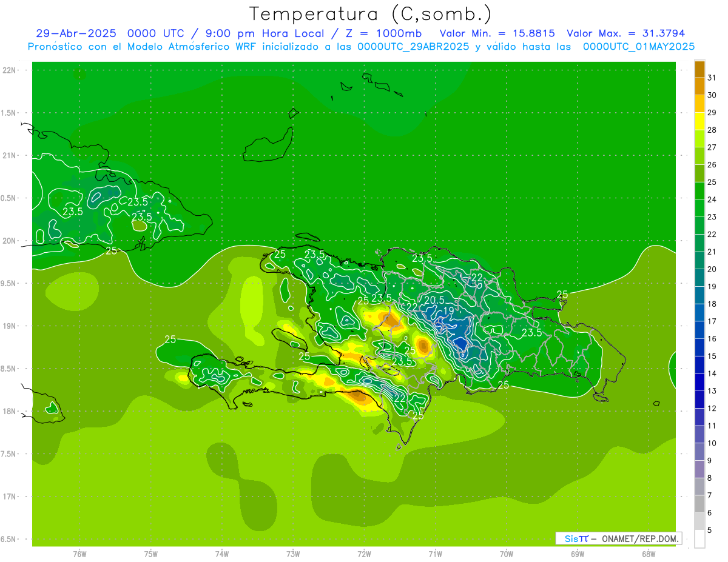Image resolution: width=728 pixels, height=562 pixels.
Task: Click the "22N" latitude axis label
Action: [x=10, y=70]
